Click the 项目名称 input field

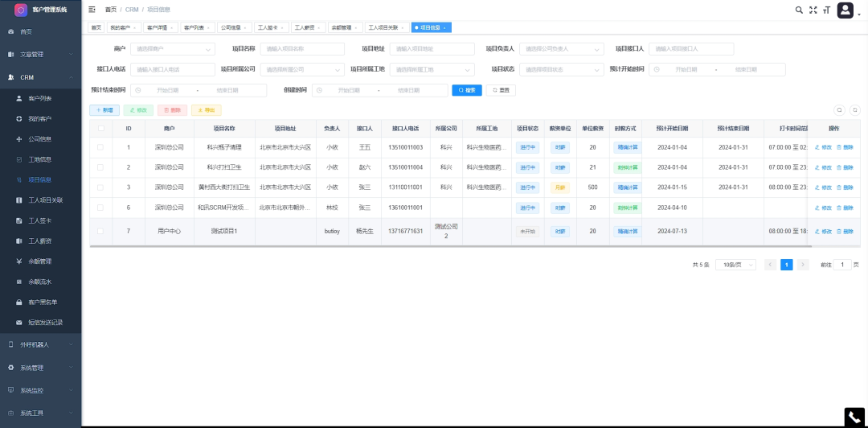point(301,49)
